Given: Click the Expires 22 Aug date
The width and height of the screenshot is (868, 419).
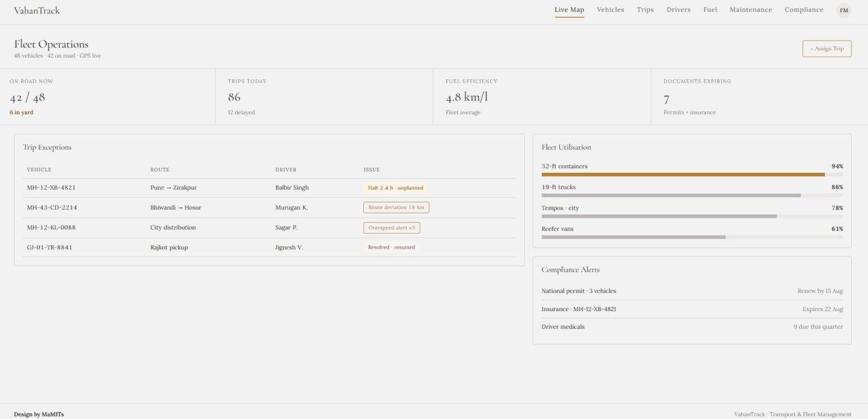Looking at the screenshot, I should tap(822, 309).
